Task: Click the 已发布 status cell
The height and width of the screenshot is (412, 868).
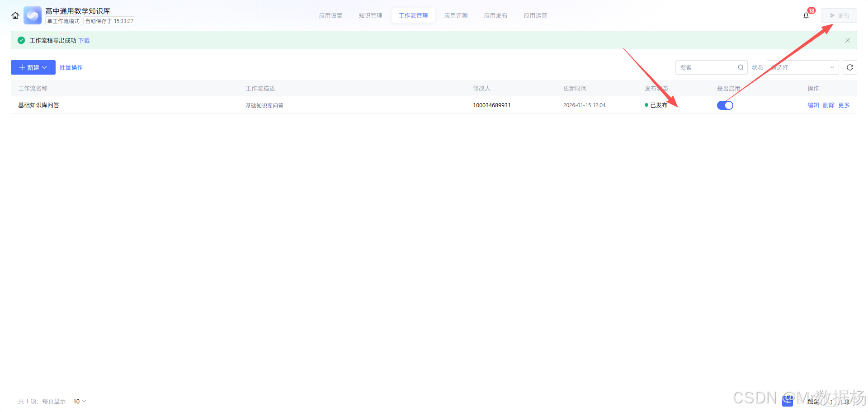Action: pos(656,105)
